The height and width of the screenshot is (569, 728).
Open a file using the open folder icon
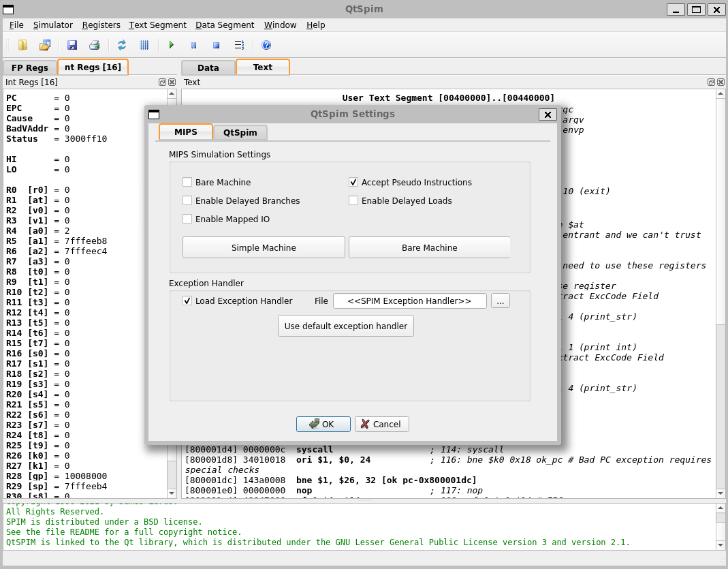[45, 45]
